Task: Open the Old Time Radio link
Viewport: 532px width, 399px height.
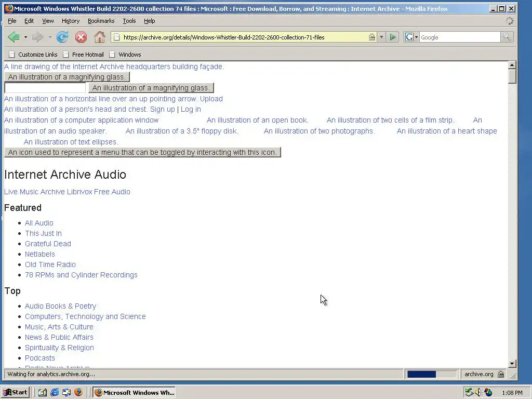Action: coord(50,264)
